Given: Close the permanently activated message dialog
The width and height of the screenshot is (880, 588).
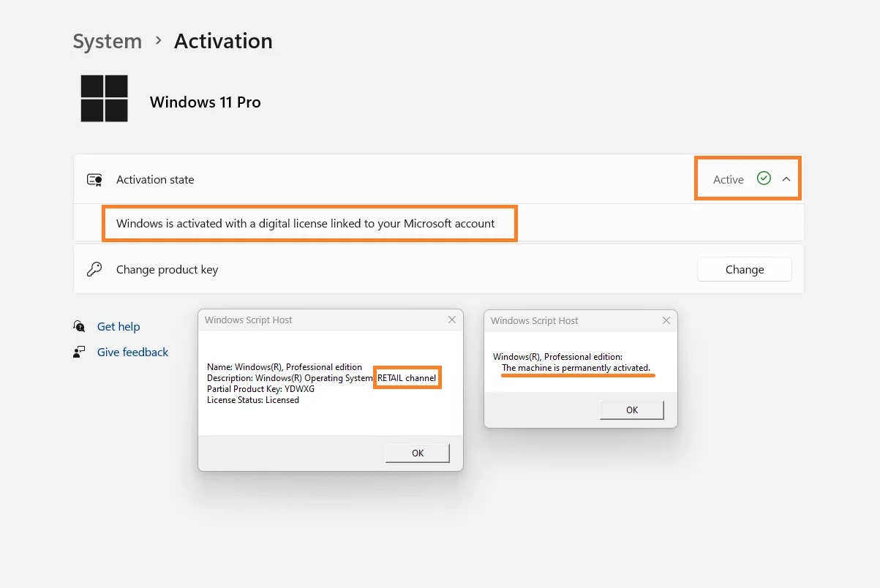Looking at the screenshot, I should click(666, 320).
